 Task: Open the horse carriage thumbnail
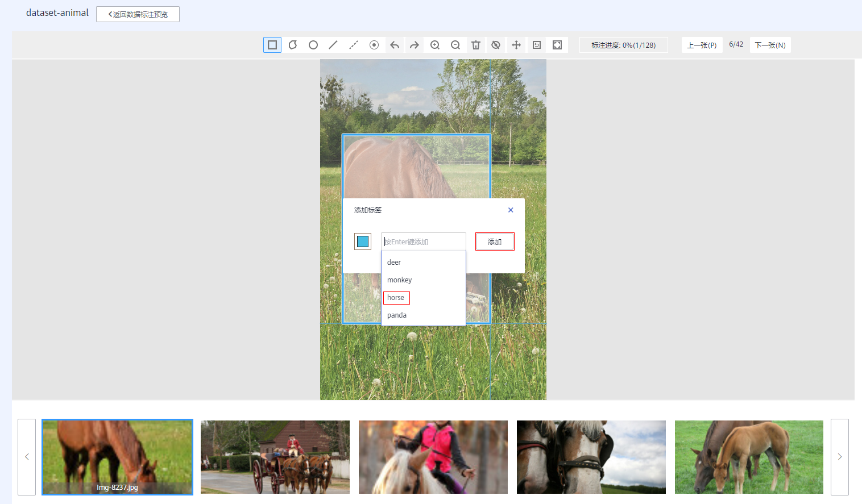pos(275,457)
